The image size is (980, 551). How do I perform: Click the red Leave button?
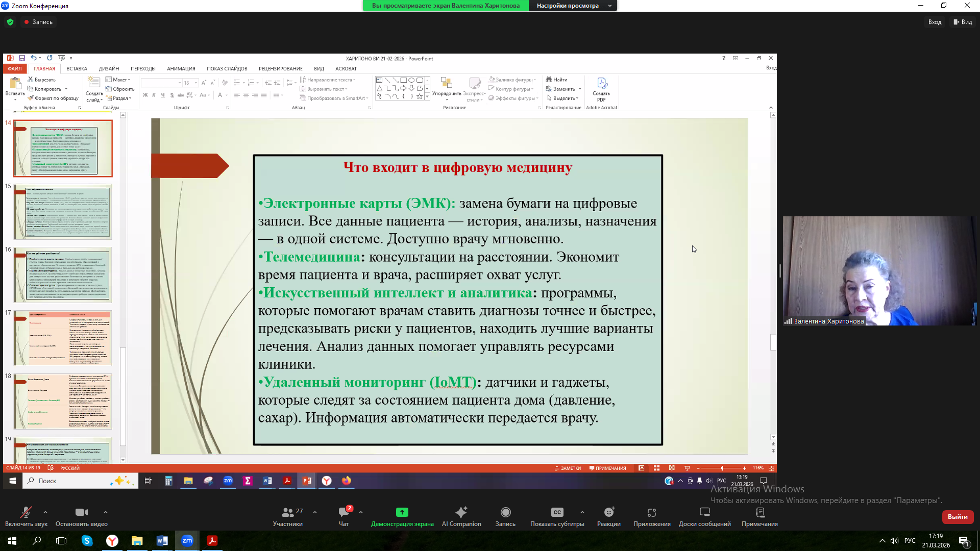click(957, 516)
